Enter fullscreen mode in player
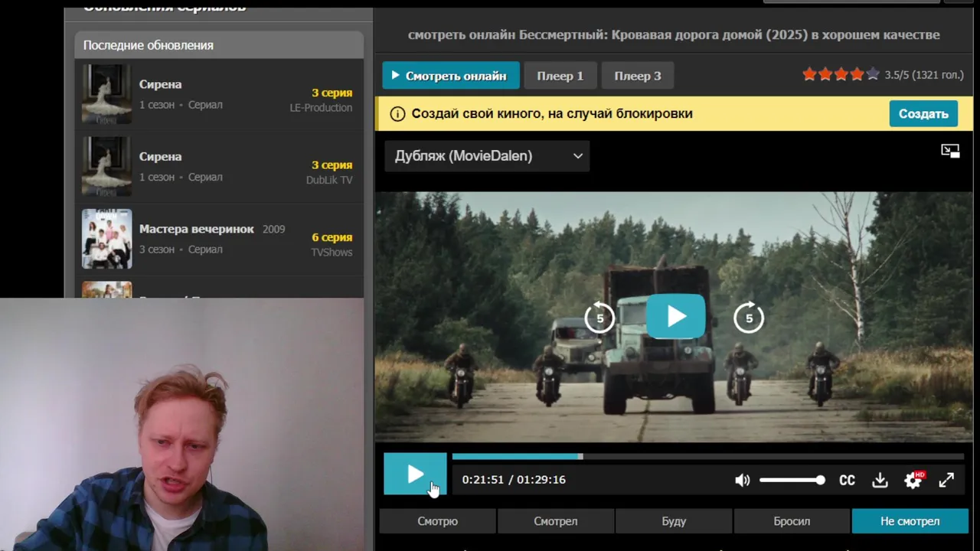 (x=946, y=480)
